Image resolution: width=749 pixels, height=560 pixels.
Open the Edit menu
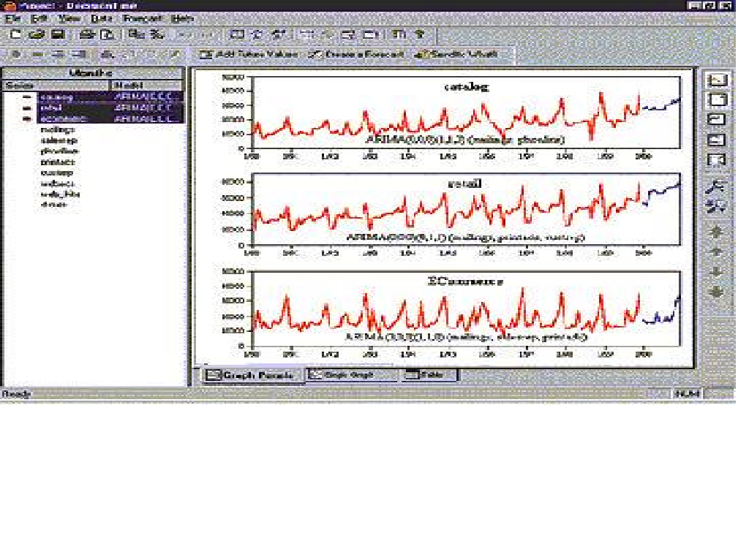(x=39, y=18)
